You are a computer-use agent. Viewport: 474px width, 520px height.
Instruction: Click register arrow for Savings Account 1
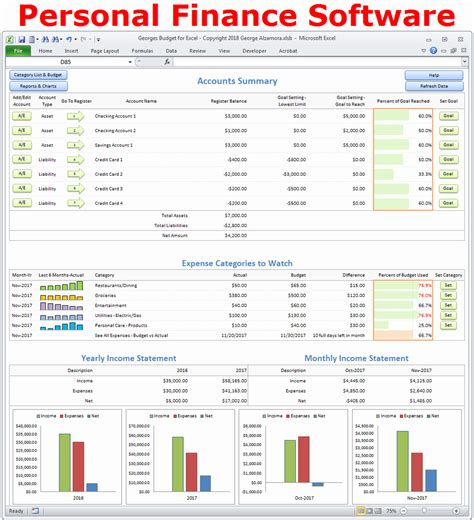[x=76, y=145]
